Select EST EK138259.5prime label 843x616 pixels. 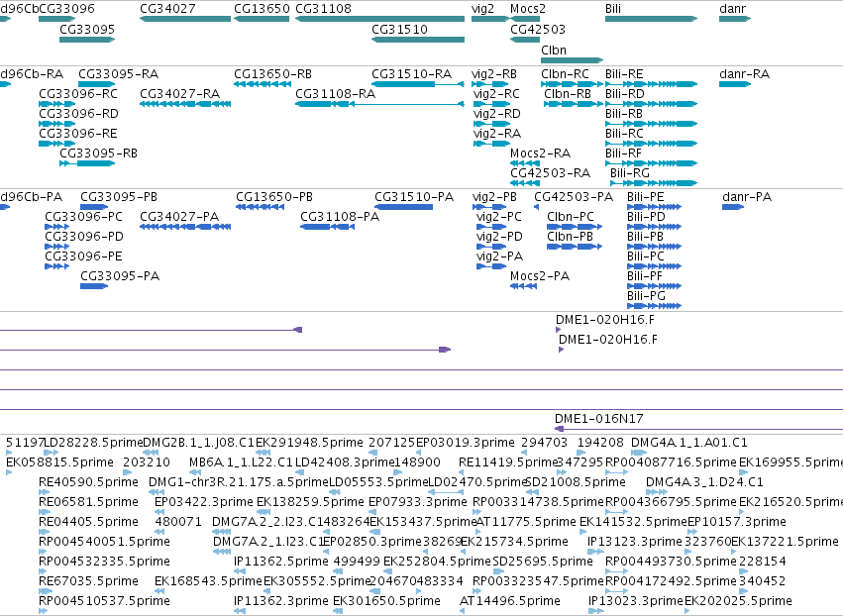(x=310, y=501)
